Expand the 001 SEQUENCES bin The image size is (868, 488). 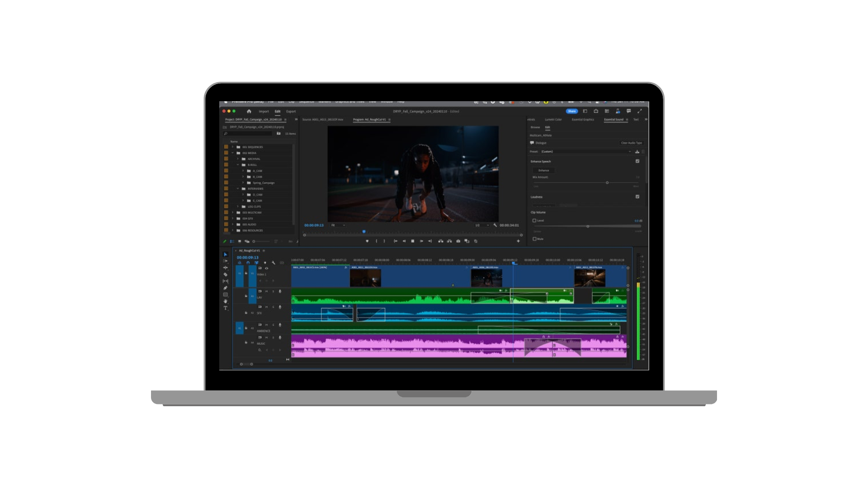click(233, 147)
